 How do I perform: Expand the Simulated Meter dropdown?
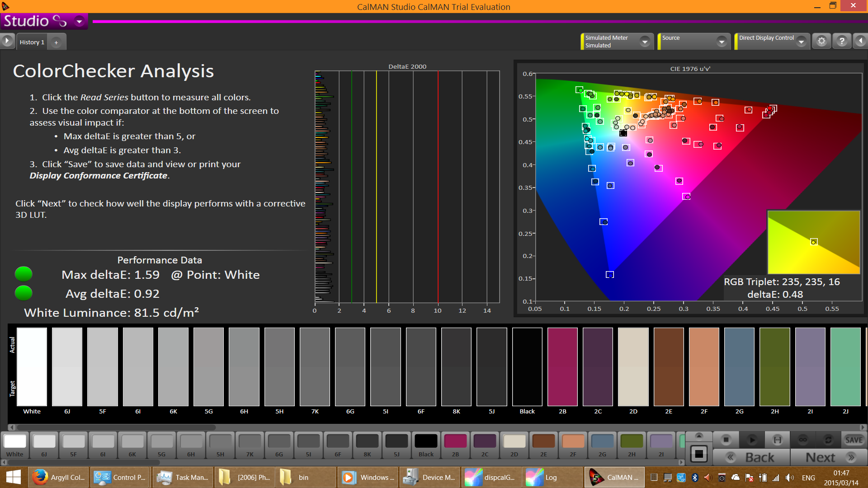point(645,42)
